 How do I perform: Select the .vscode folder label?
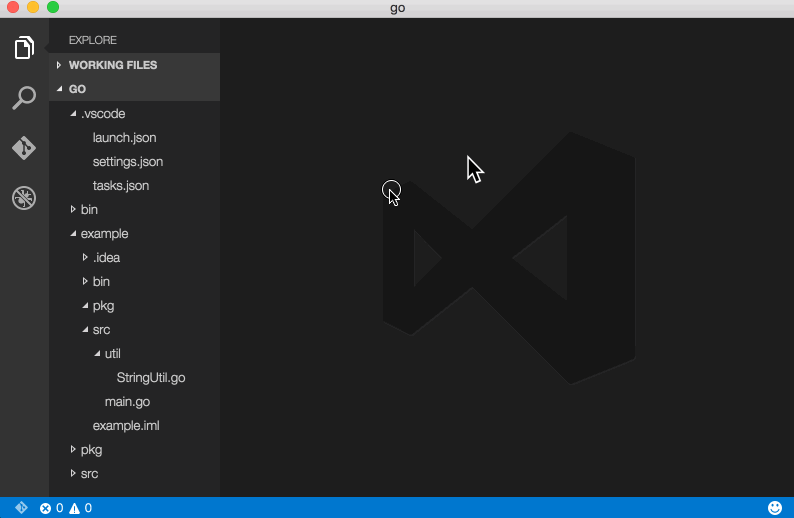click(x=103, y=113)
